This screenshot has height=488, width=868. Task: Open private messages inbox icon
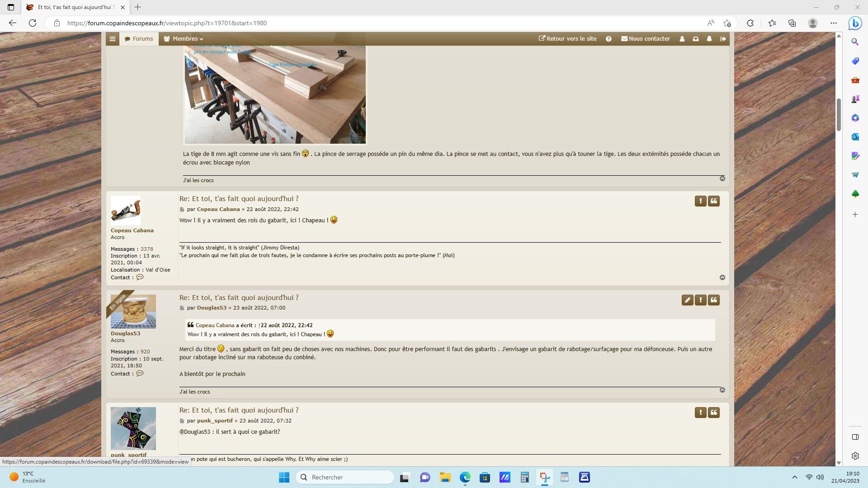[696, 39]
